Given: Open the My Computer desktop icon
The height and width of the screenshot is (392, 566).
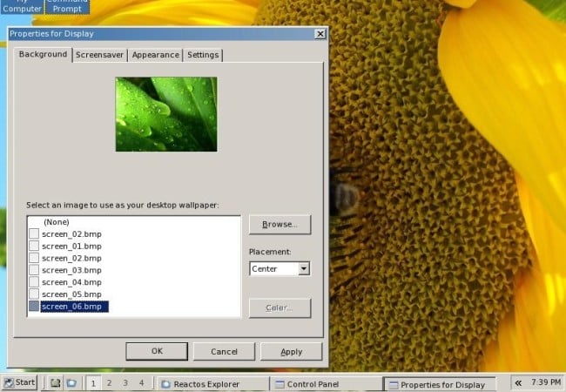Looking at the screenshot, I should click(x=22, y=6).
